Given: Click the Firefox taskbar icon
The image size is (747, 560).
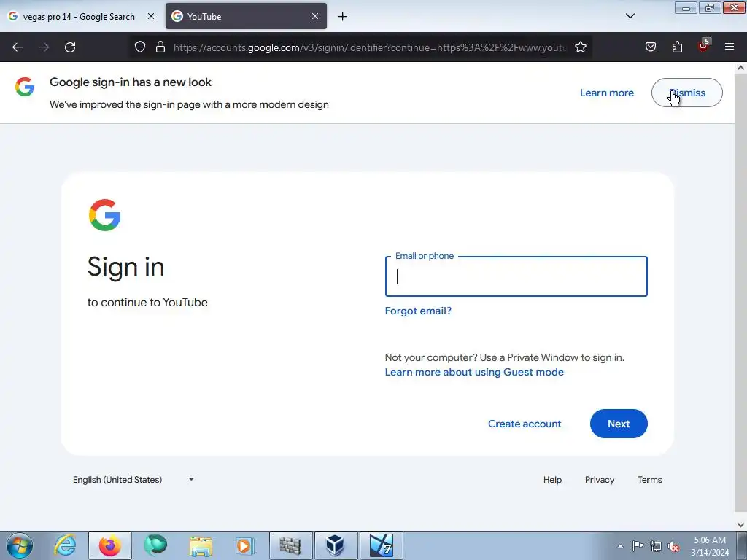Looking at the screenshot, I should 109,545.
